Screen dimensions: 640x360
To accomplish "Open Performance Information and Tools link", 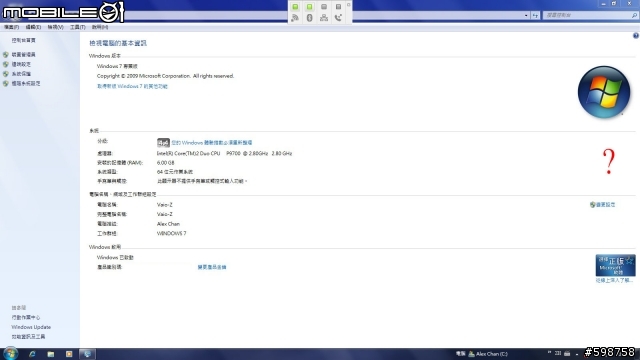I will pyautogui.click(x=28, y=337).
